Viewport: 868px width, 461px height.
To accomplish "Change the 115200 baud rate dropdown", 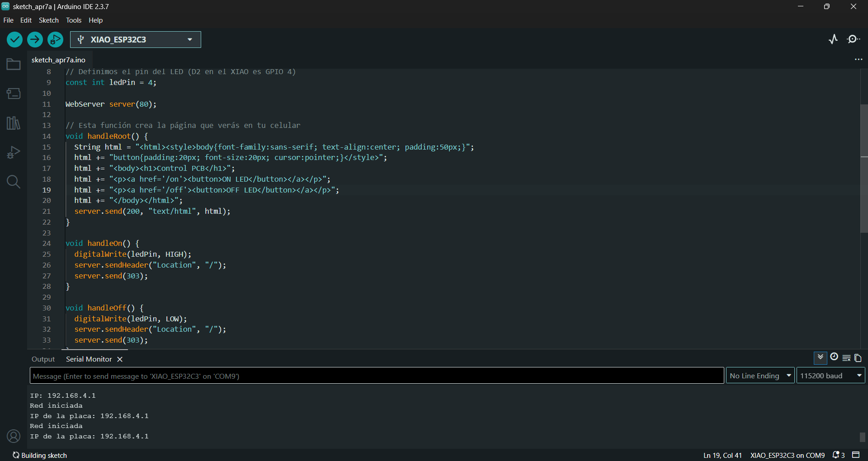I will point(830,376).
